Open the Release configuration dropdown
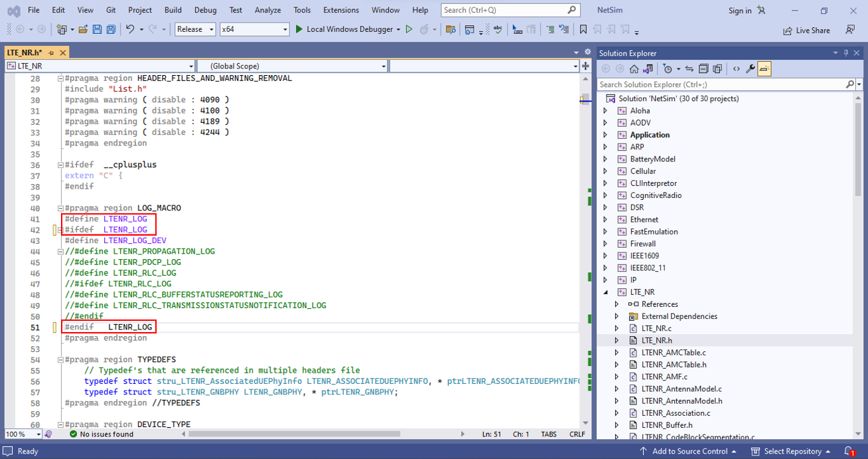Image resolution: width=868 pixels, height=459 pixels. click(x=195, y=29)
